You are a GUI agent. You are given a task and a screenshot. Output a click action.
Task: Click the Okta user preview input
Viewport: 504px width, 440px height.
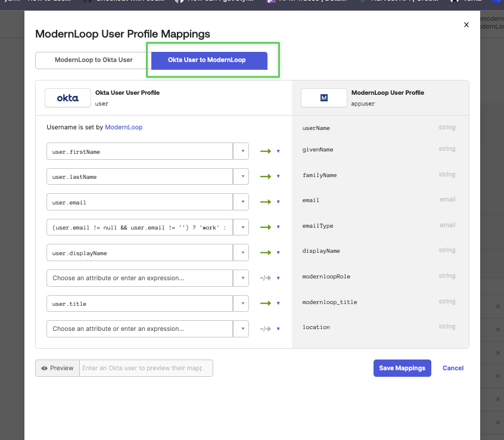(146, 368)
